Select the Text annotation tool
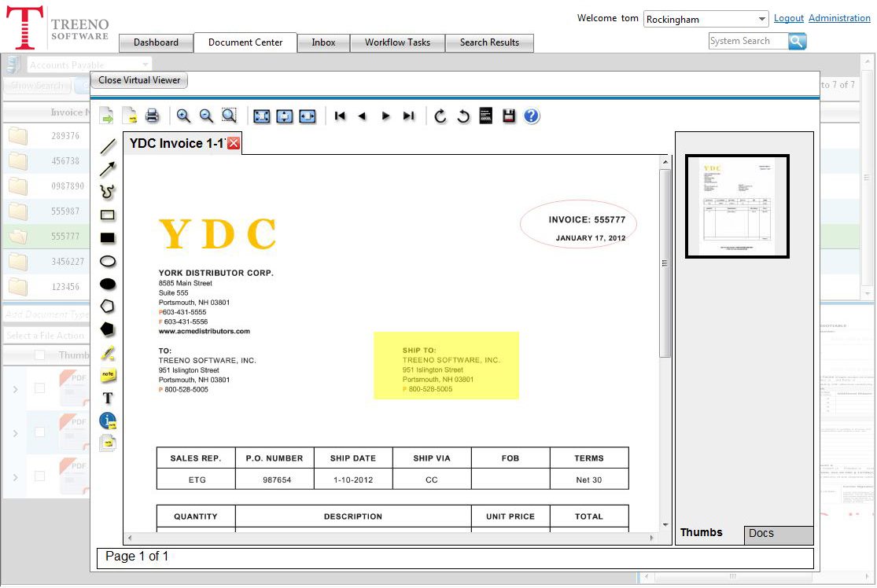The width and height of the screenshot is (877, 588). [x=108, y=398]
